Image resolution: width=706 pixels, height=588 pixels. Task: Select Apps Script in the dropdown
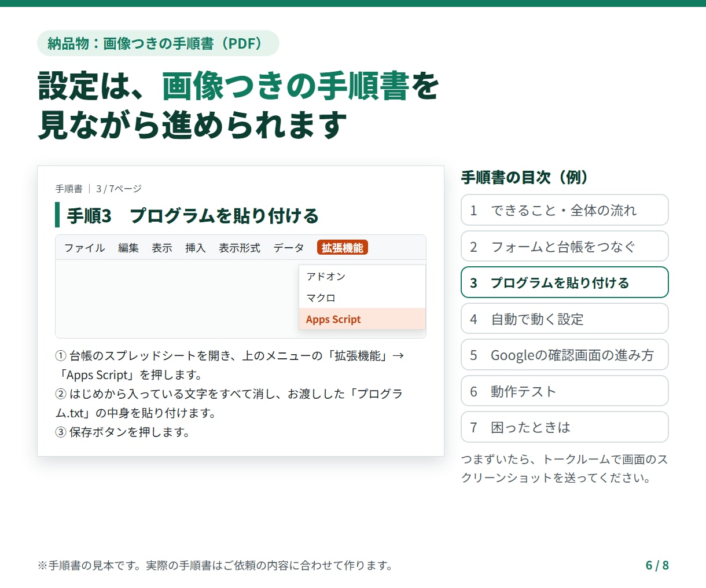[x=362, y=319]
